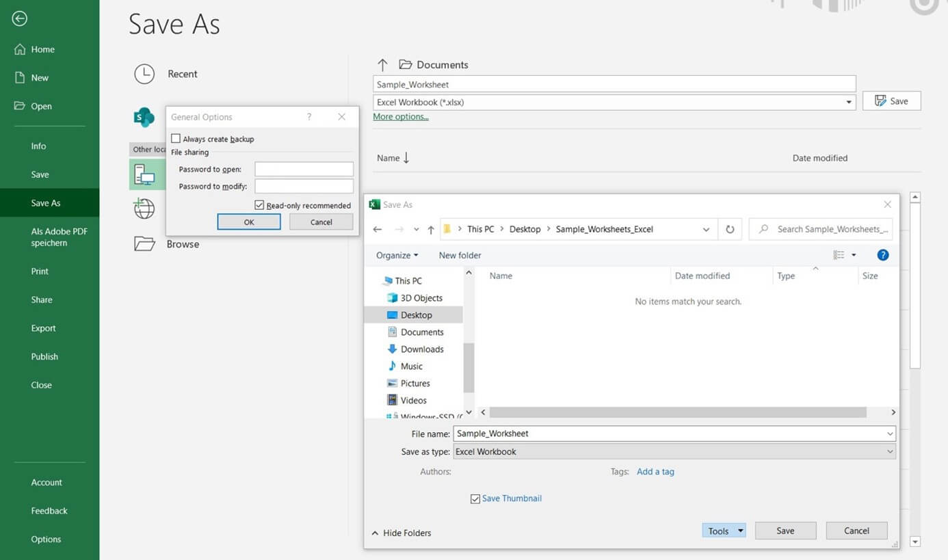Disable the Read-only recommended checkbox
The image size is (948, 560).
pyautogui.click(x=259, y=205)
